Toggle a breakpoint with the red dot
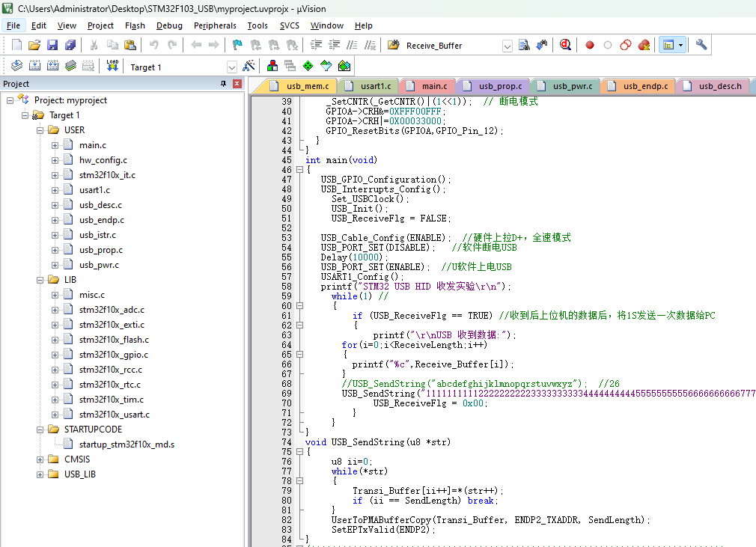 point(590,46)
